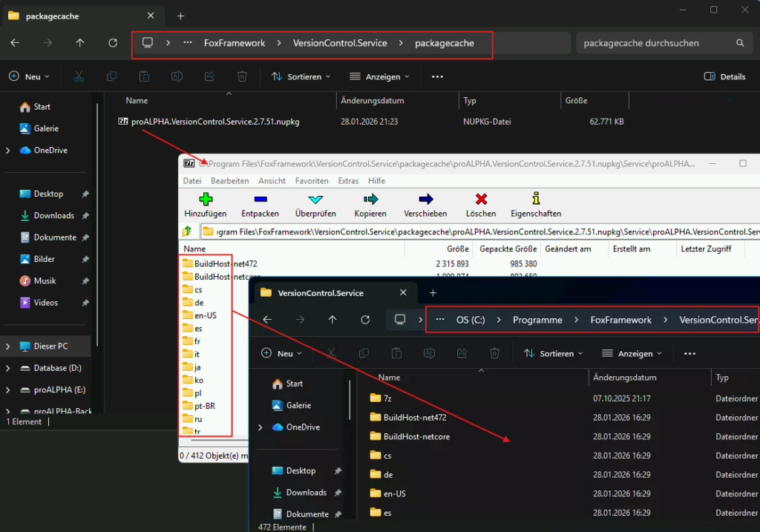Go up one folder level in 7-Zip
The image size is (760, 532).
pyautogui.click(x=189, y=231)
